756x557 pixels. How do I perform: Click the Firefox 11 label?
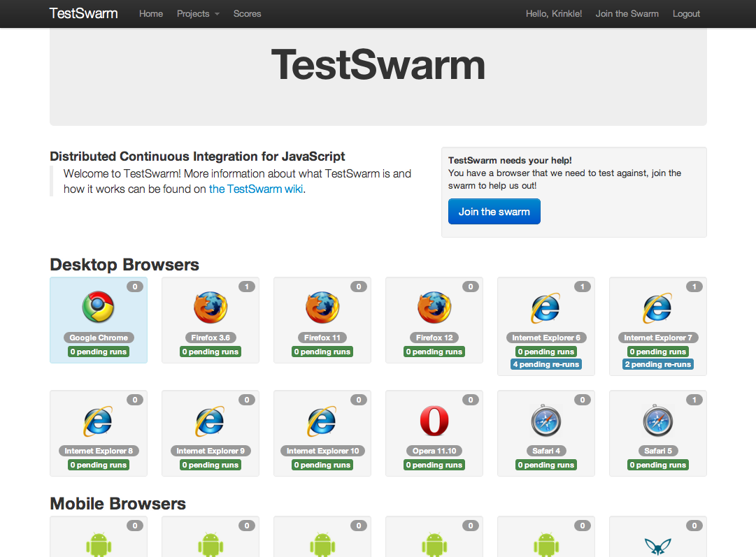pyautogui.click(x=322, y=338)
